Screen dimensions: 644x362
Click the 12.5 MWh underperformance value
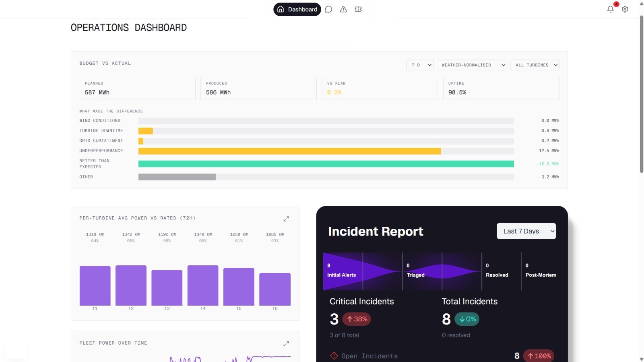coord(549,151)
